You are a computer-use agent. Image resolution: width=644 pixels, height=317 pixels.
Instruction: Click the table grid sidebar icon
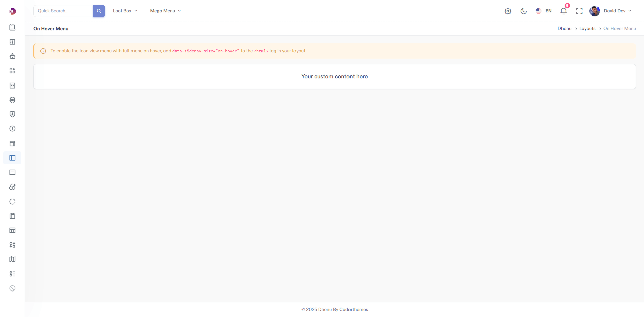click(x=12, y=230)
